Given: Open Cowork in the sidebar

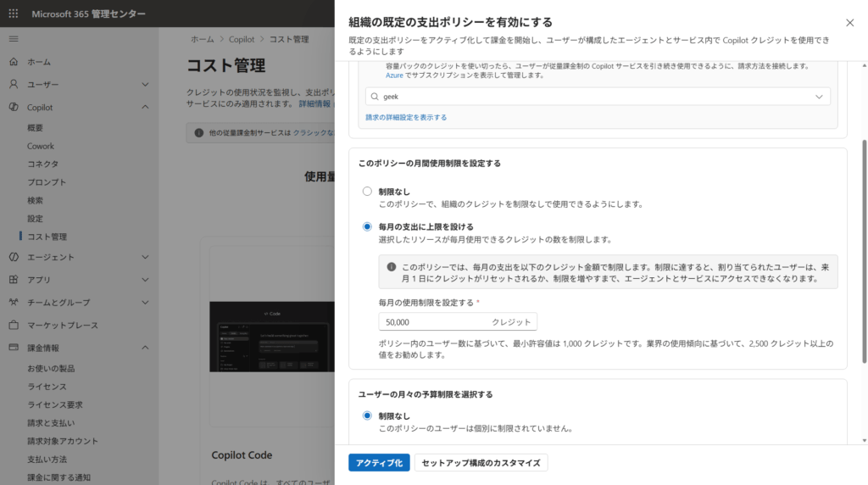Looking at the screenshot, I should pyautogui.click(x=41, y=146).
